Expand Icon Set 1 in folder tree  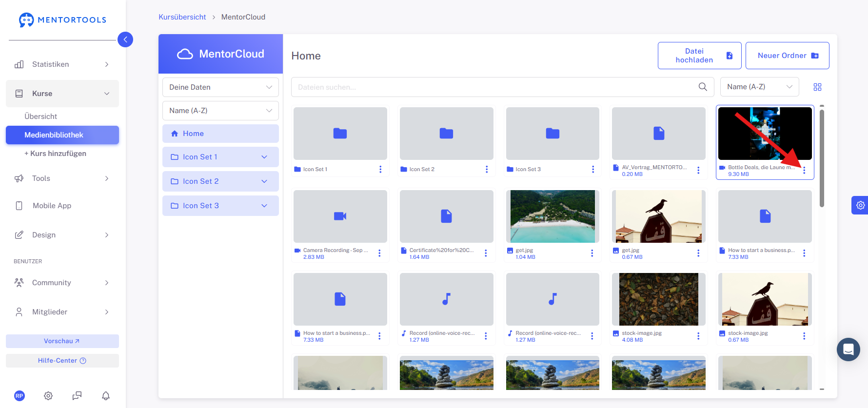pyautogui.click(x=264, y=157)
